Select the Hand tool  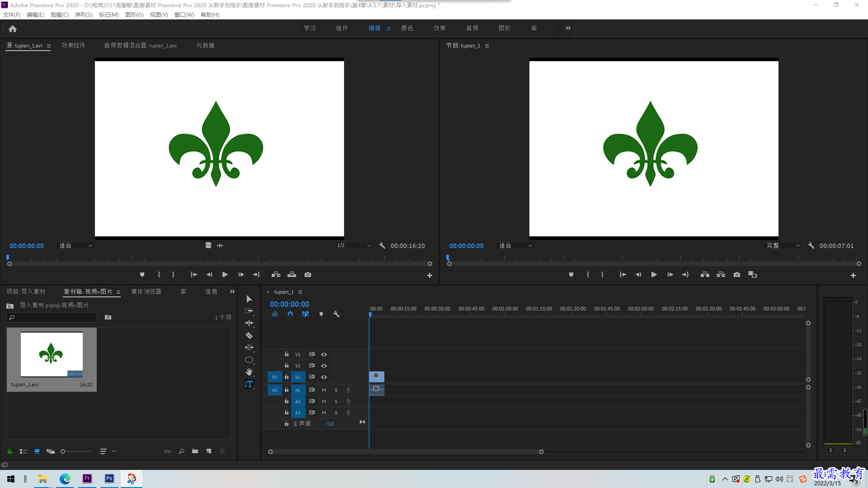(249, 372)
